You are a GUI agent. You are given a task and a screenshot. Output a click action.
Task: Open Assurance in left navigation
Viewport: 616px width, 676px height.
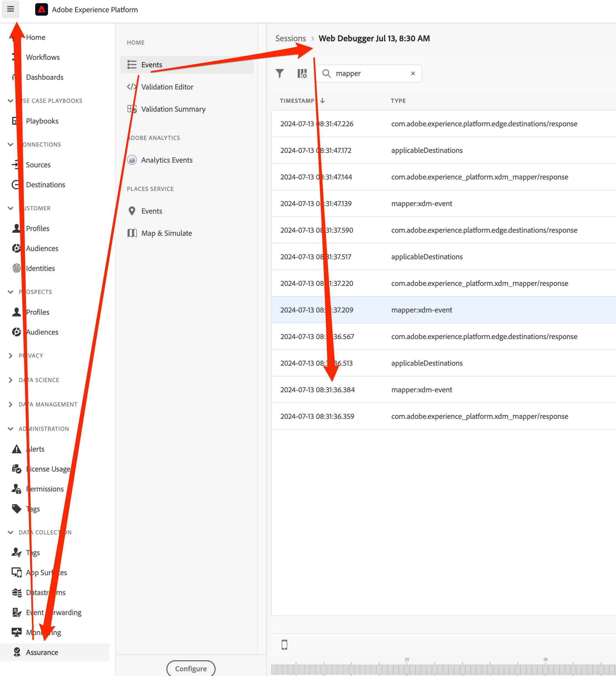pos(42,652)
